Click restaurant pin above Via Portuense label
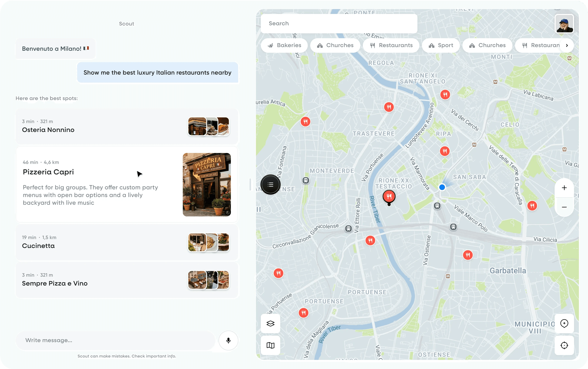 click(278, 273)
